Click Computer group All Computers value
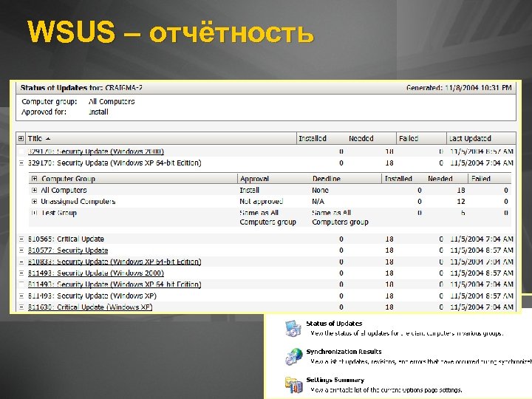This screenshot has width=532, height=399. tap(112, 101)
